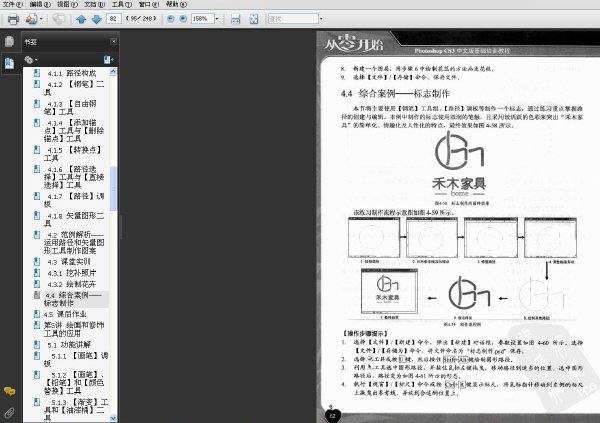Open bookmark 4.1.8 矢量图形工具

coord(74,219)
